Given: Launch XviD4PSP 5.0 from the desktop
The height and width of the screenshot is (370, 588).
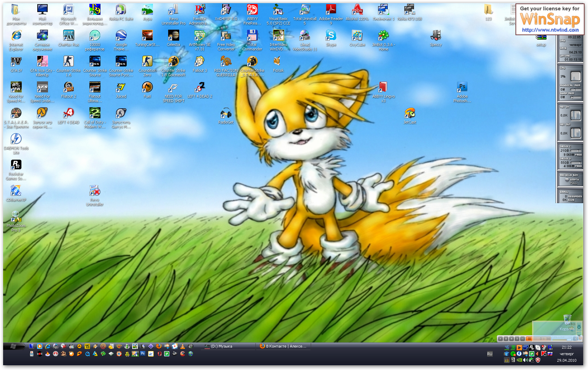Looking at the screenshot, I should pos(226,12).
